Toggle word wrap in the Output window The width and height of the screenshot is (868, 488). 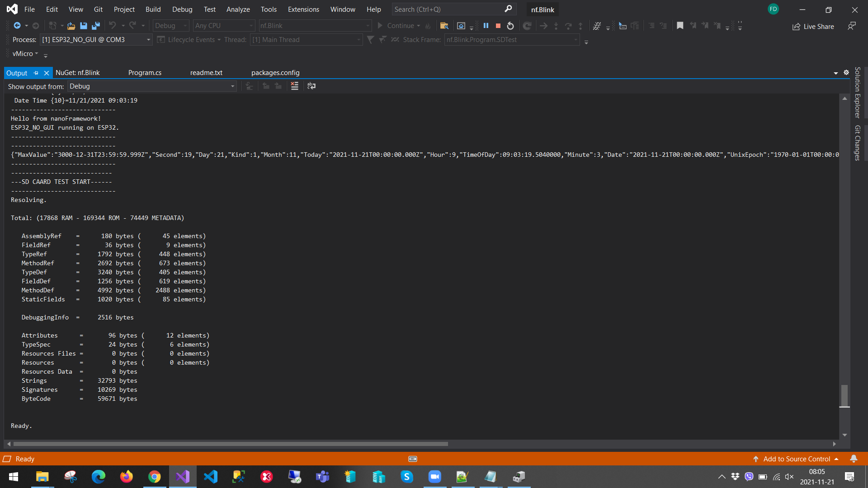[311, 86]
